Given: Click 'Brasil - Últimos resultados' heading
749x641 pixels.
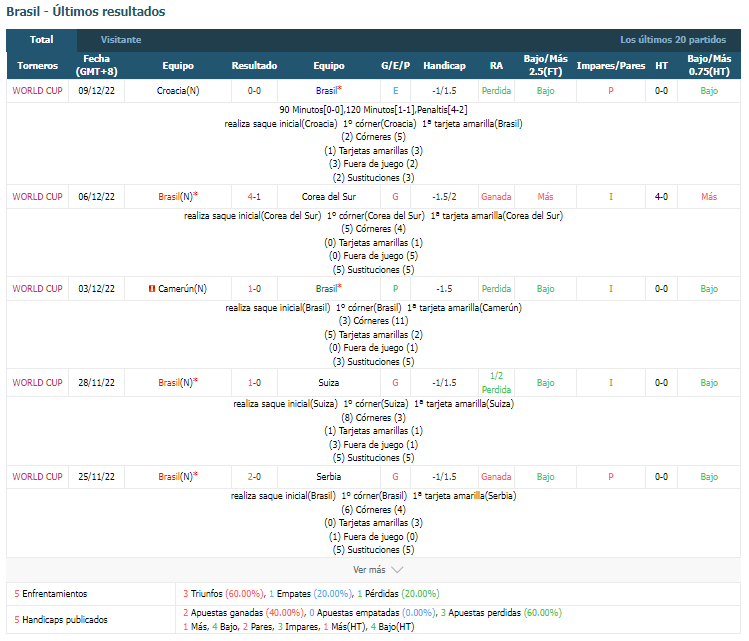Looking at the screenshot, I should (86, 11).
